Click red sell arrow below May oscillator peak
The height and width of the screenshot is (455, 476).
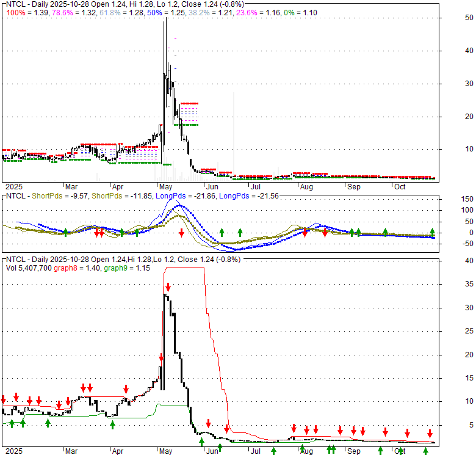[181, 233]
